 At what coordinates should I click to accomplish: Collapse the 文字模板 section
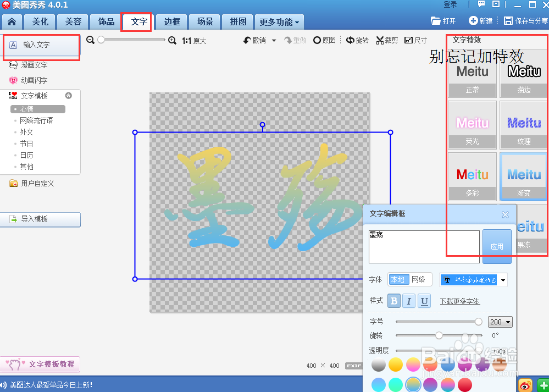coord(69,95)
